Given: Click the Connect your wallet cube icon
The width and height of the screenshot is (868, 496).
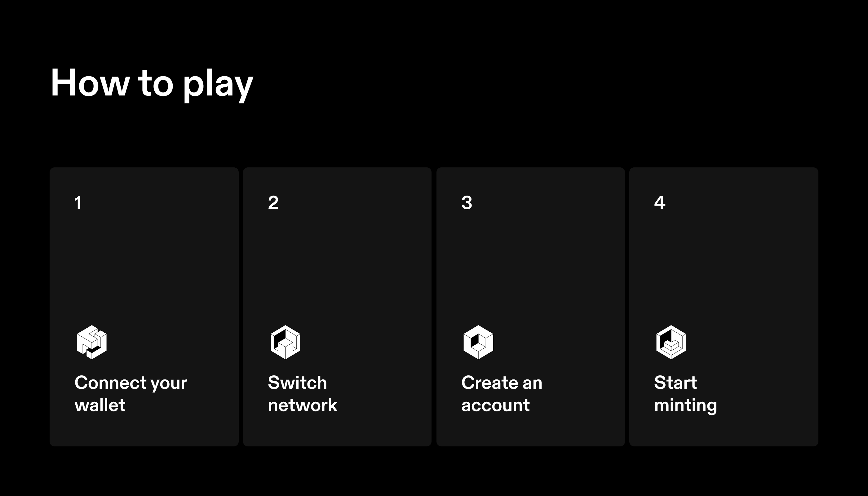Looking at the screenshot, I should pyautogui.click(x=92, y=342).
